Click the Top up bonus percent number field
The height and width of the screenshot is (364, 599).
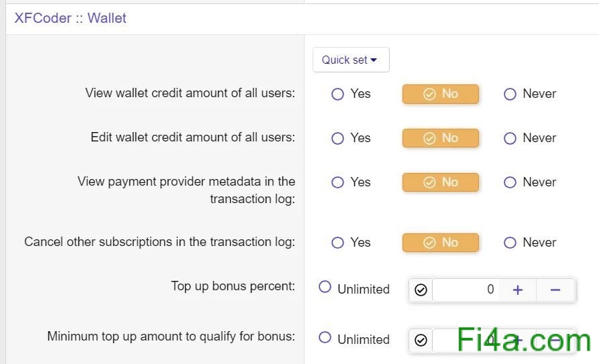pyautogui.click(x=466, y=290)
